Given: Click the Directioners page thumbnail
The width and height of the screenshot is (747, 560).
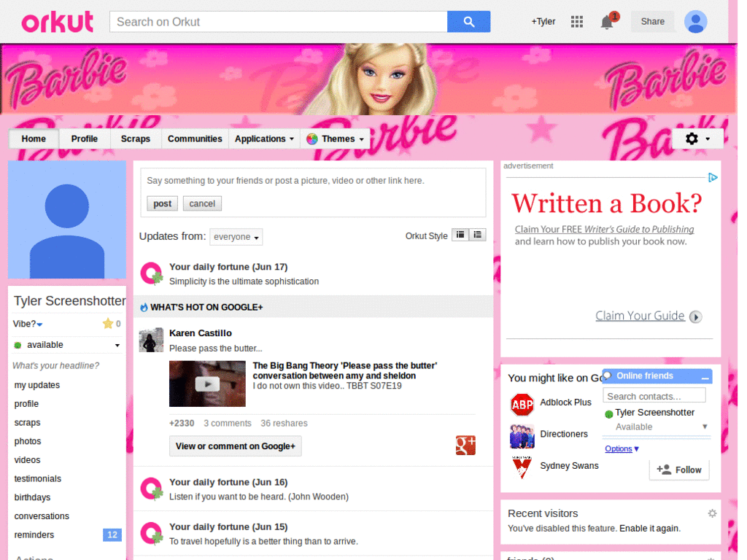Looking at the screenshot, I should (522, 436).
